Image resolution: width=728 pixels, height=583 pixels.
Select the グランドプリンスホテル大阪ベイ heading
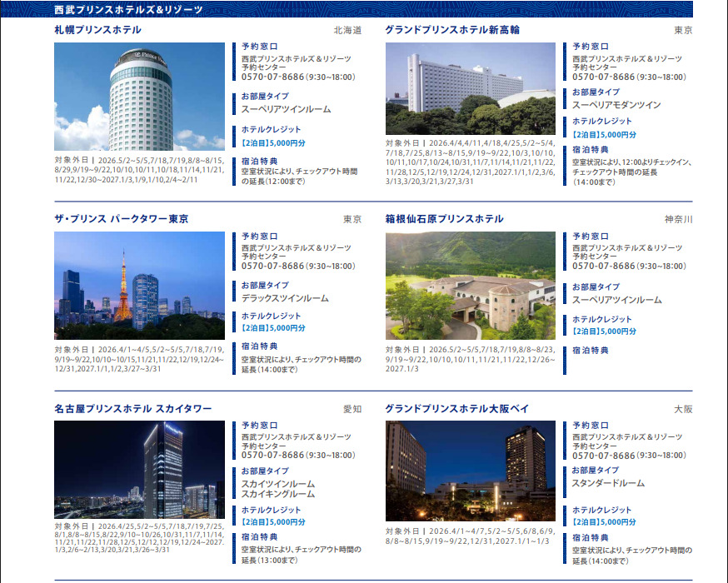tap(457, 409)
